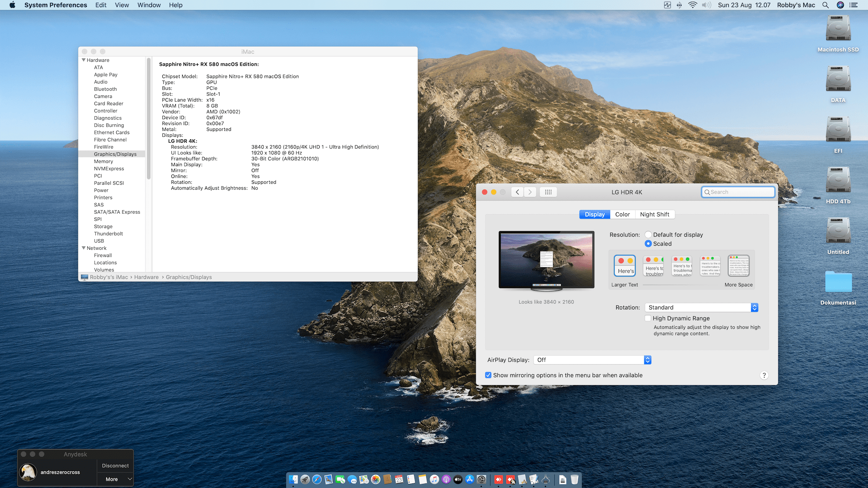Open Podcasts app in the Dock
The image size is (868, 488).
[446, 479]
